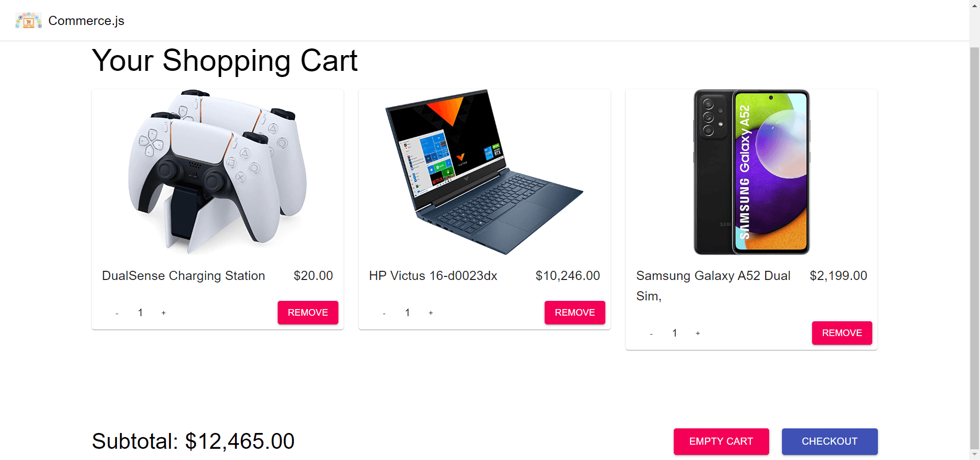
Task: Proceed to Checkout
Action: [830, 442]
